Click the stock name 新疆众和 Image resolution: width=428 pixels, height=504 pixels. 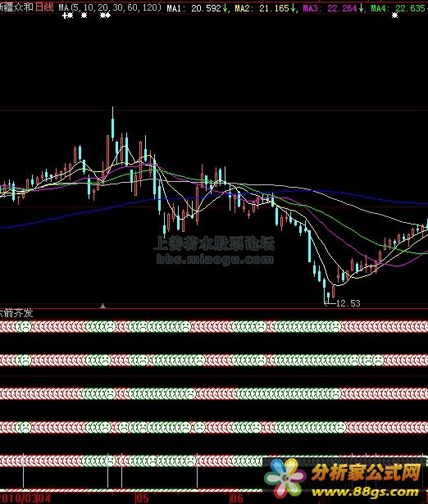coord(16,7)
